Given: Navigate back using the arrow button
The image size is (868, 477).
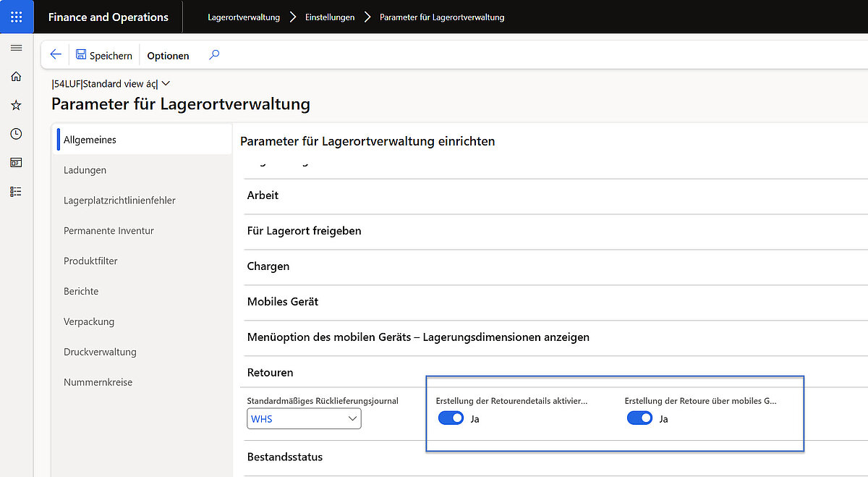Looking at the screenshot, I should click(56, 55).
